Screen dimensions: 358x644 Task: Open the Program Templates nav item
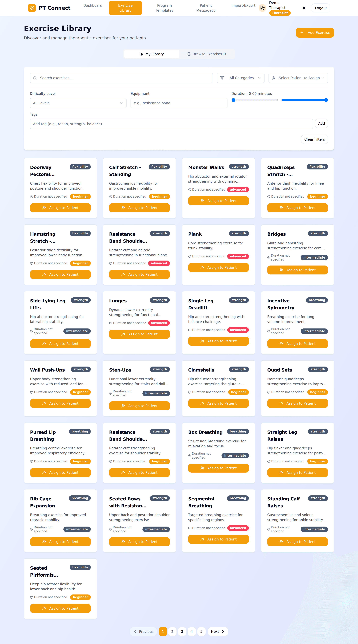(164, 8)
